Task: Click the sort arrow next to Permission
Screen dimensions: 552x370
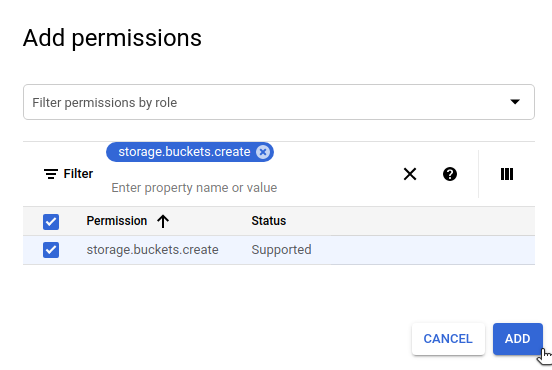Action: (163, 221)
